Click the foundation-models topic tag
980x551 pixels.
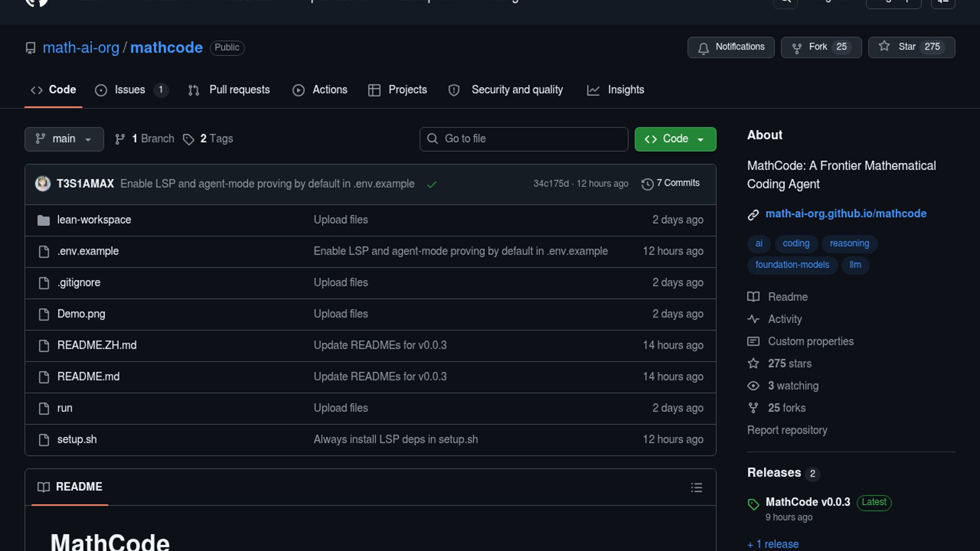click(792, 265)
